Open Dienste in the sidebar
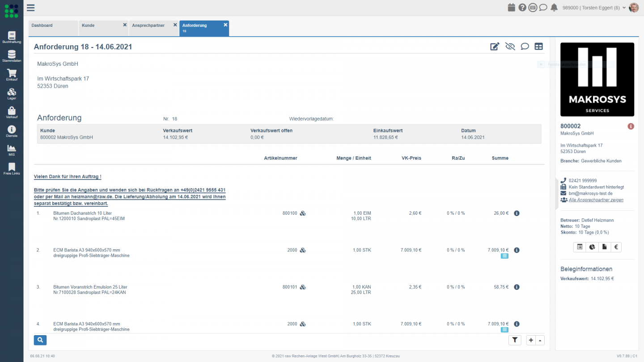The width and height of the screenshot is (644, 362). point(12,131)
